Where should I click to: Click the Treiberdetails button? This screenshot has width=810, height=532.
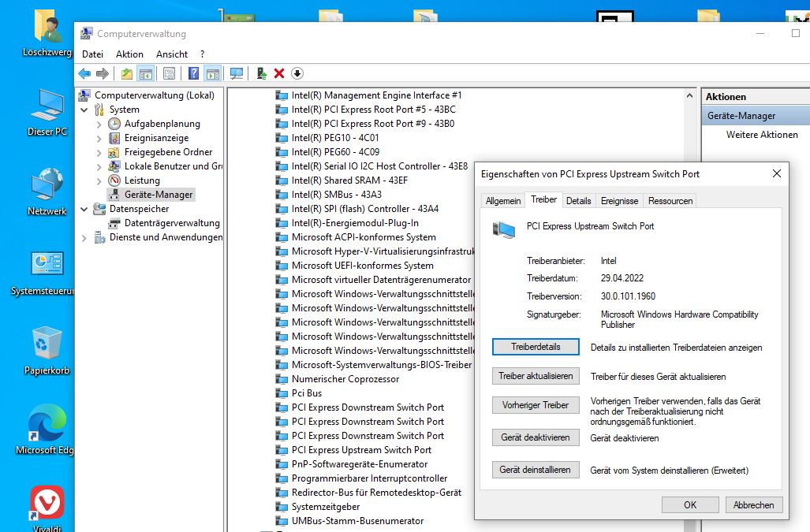pos(536,347)
